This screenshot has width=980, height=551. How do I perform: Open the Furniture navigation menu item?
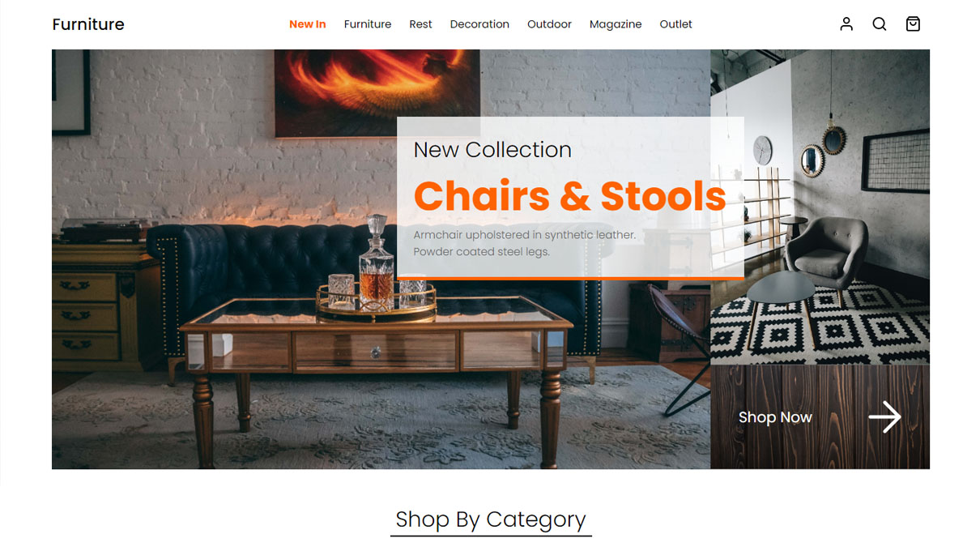368,24
